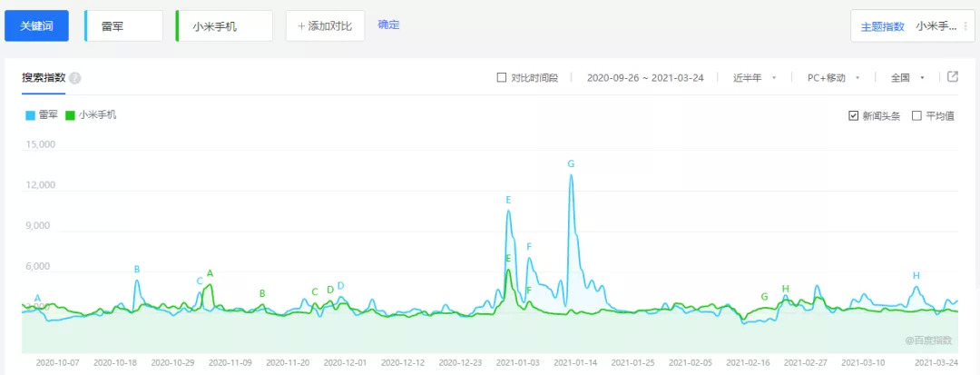The width and height of the screenshot is (980, 375).
Task: Click the 2020-10-07 axis date label
Action: click(57, 362)
